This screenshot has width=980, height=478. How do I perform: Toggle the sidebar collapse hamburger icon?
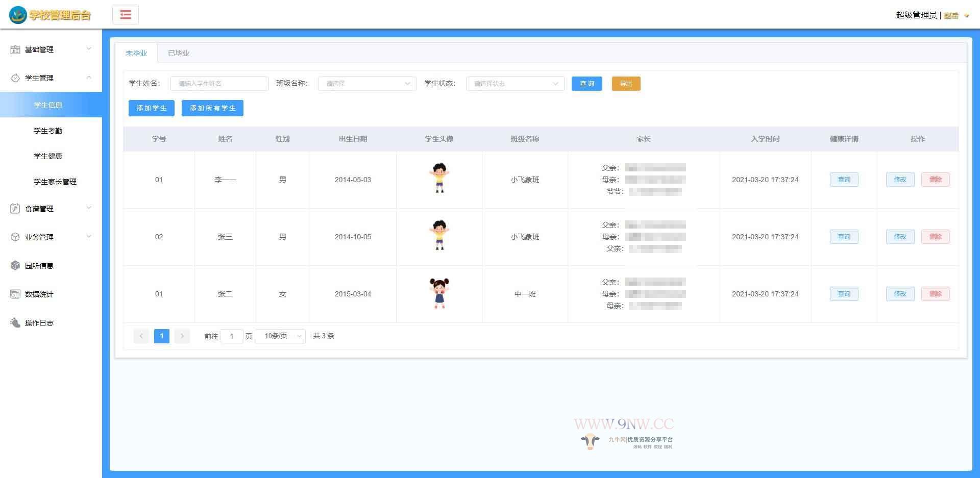pos(126,14)
